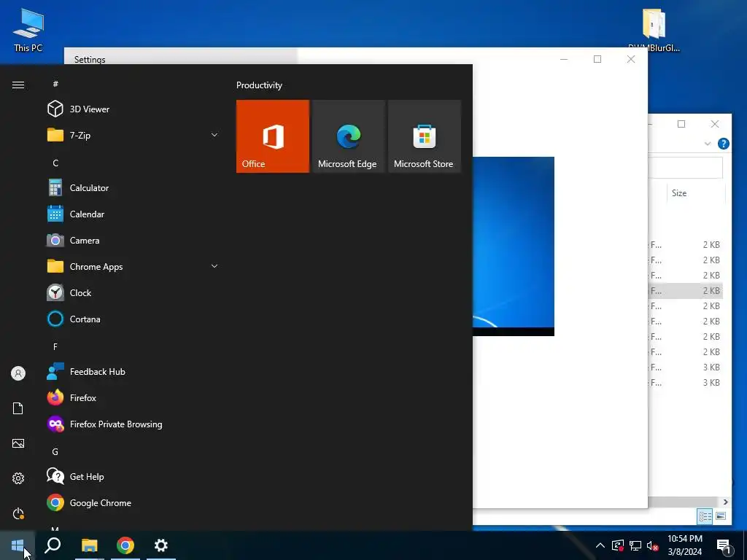
Task: Jump to letter index '#' header
Action: pos(55,84)
